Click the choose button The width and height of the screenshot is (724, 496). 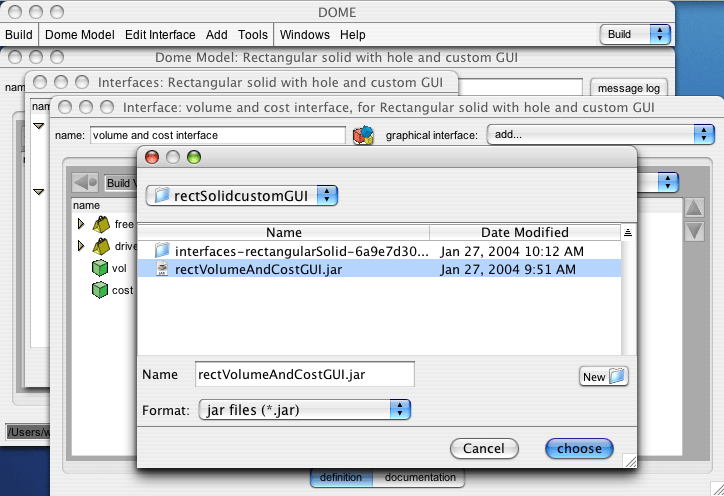pyautogui.click(x=579, y=448)
